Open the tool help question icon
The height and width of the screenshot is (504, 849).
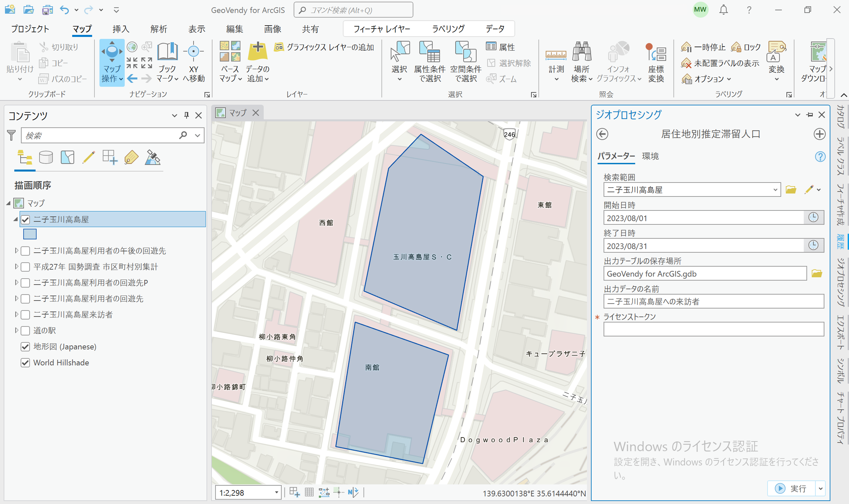[820, 157]
